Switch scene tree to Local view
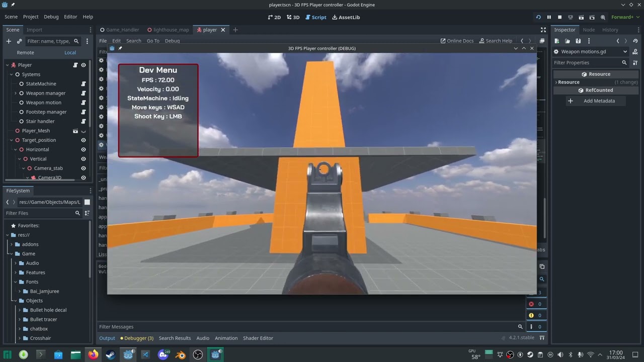Image resolution: width=644 pixels, height=362 pixels. point(70,52)
